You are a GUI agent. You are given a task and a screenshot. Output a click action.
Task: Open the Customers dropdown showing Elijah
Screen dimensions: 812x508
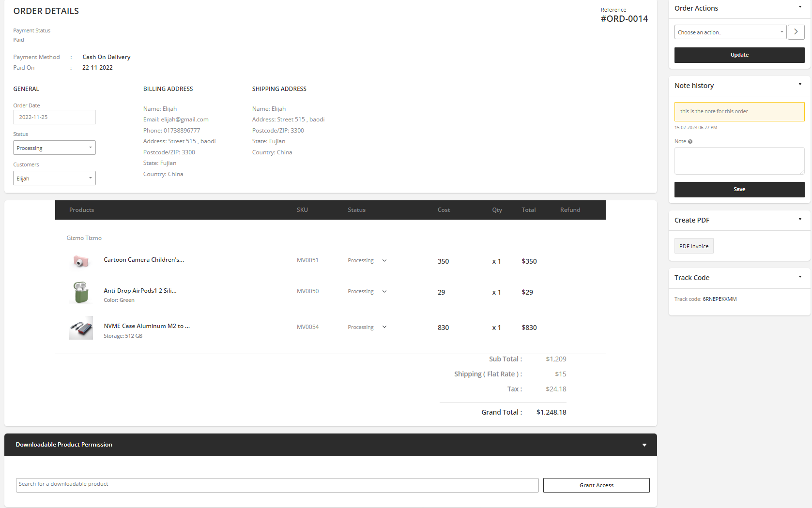tap(54, 179)
